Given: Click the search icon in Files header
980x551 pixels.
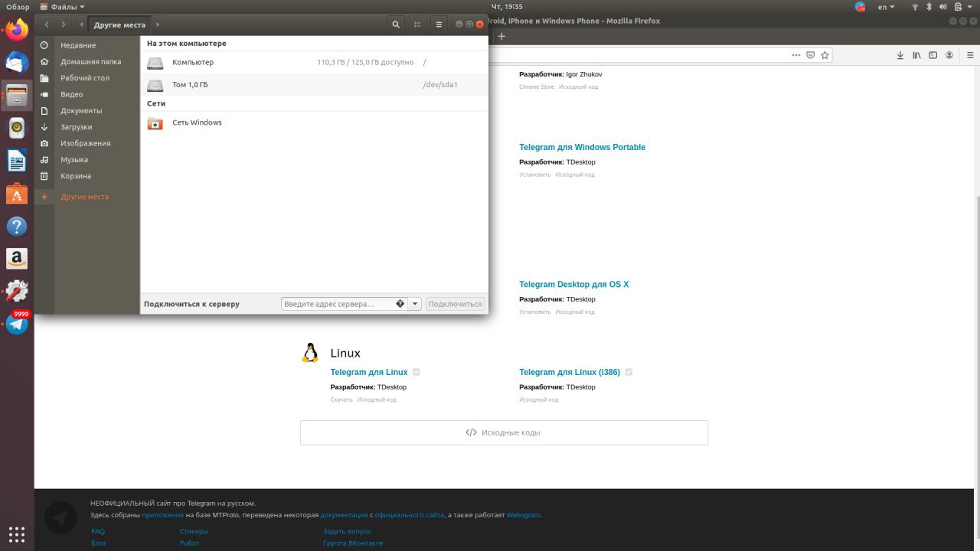Looking at the screenshot, I should [x=396, y=24].
